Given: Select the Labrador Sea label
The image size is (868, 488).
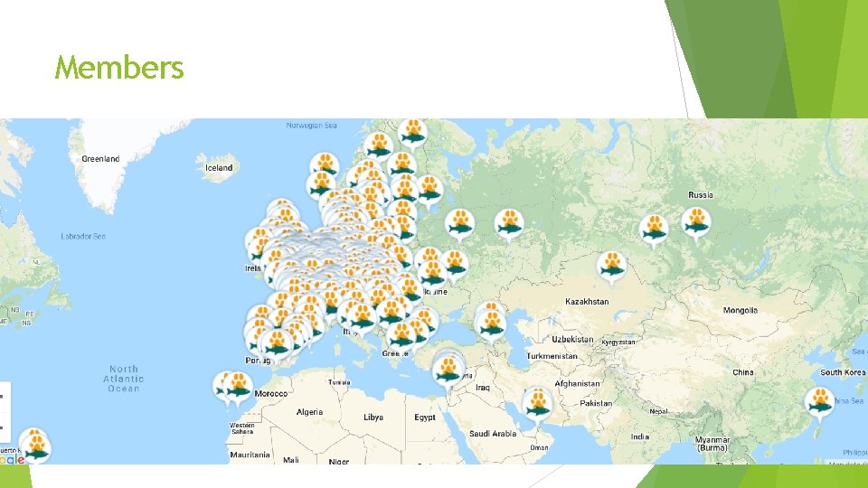Looking at the screenshot, I should [83, 236].
